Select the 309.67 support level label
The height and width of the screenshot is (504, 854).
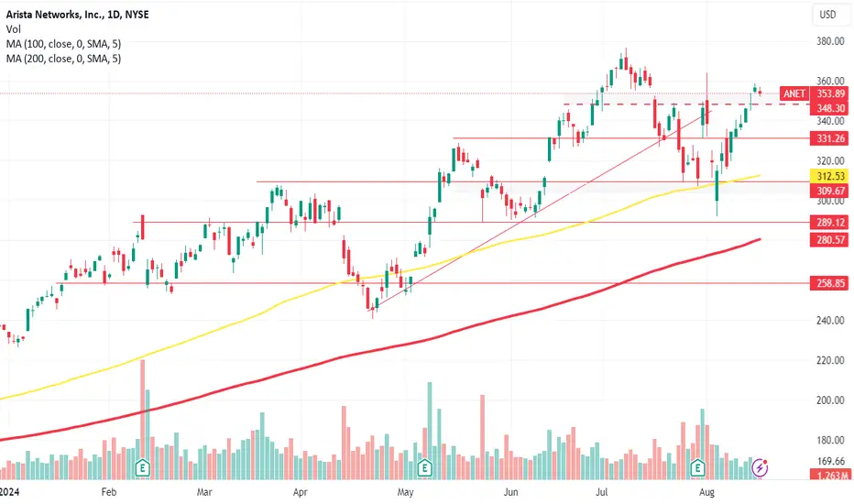click(x=830, y=191)
